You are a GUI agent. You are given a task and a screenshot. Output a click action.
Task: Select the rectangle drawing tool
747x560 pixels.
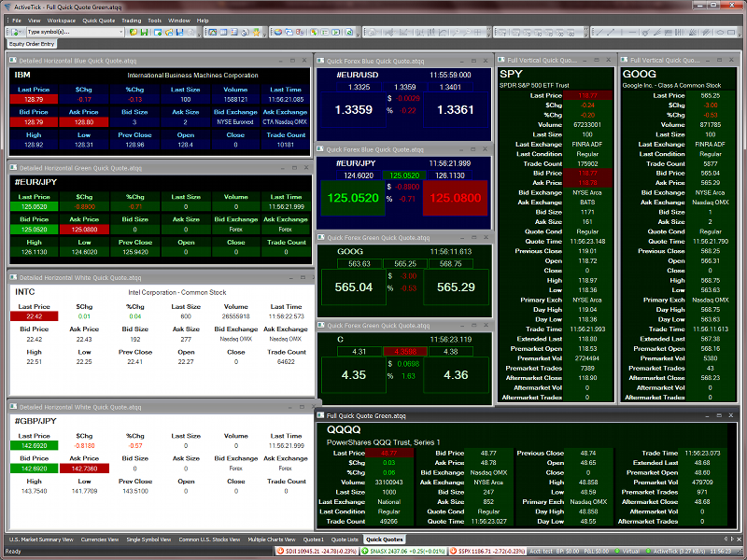click(731, 32)
